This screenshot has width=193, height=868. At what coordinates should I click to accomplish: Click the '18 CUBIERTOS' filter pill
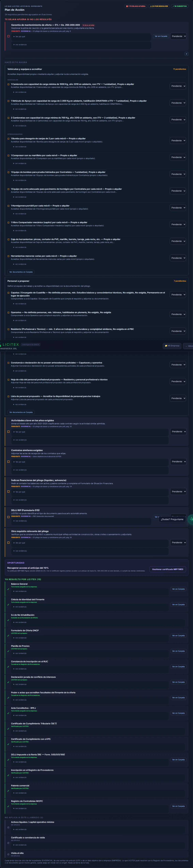click(x=180, y=6)
